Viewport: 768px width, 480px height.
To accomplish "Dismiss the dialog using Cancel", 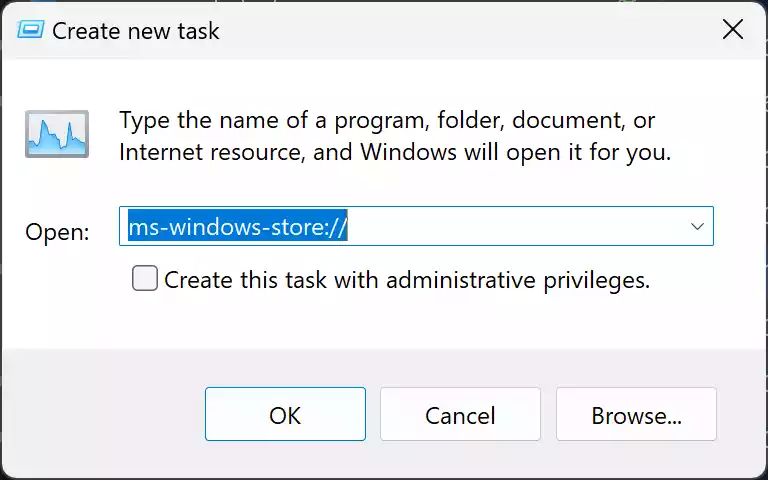I will pyautogui.click(x=460, y=414).
